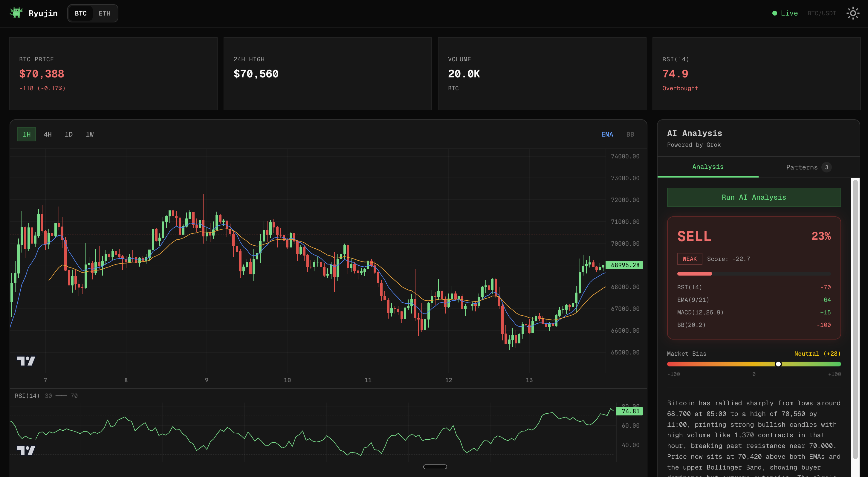The height and width of the screenshot is (477, 868).
Task: Click the 68995.28 price label on axis
Action: pyautogui.click(x=624, y=265)
